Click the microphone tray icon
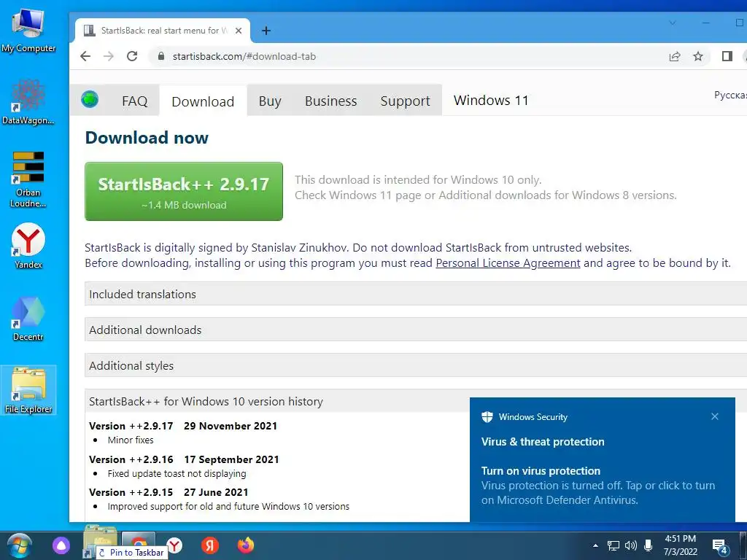The image size is (747, 560). pyautogui.click(x=648, y=545)
